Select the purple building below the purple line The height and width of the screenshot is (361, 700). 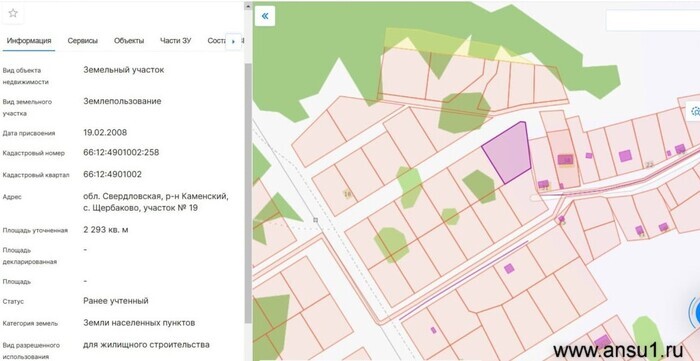(509, 268)
